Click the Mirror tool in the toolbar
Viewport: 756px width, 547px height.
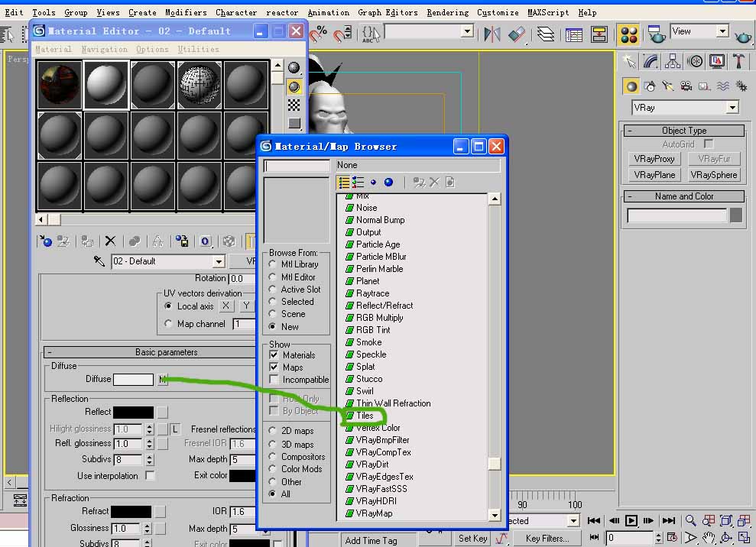point(492,34)
